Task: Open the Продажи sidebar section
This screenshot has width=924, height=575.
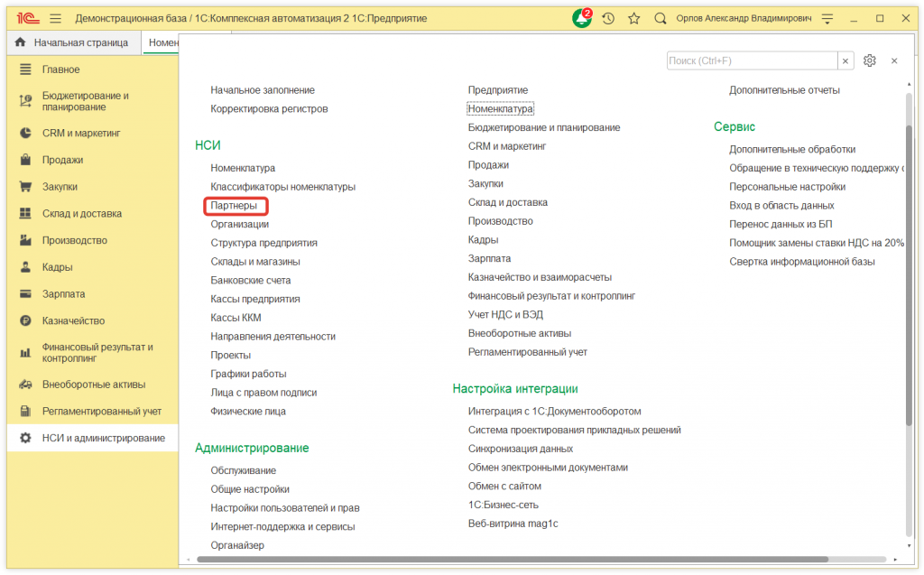Action: pos(62,160)
